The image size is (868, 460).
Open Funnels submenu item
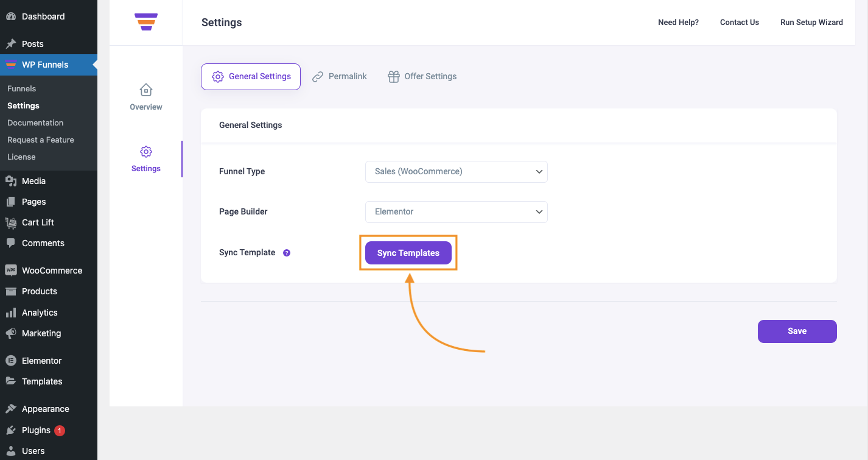(22, 88)
